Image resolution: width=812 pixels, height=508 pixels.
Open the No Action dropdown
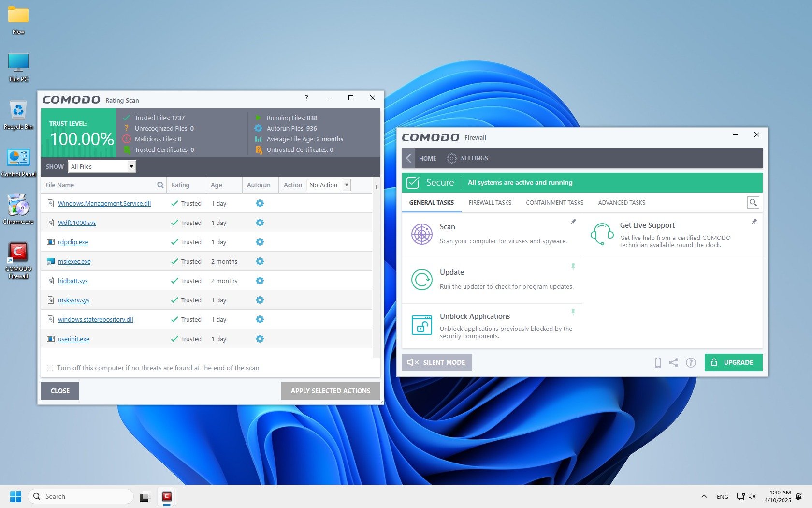coord(346,185)
